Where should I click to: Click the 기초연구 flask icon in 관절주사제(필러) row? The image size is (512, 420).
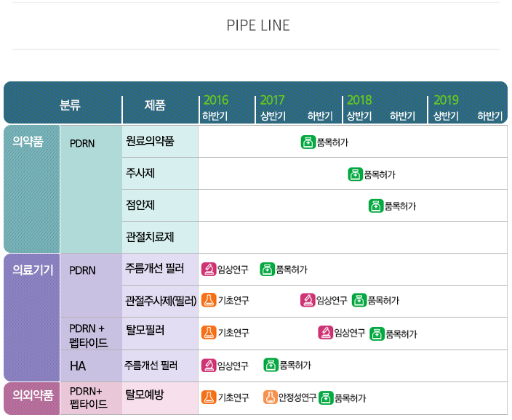tap(209, 300)
